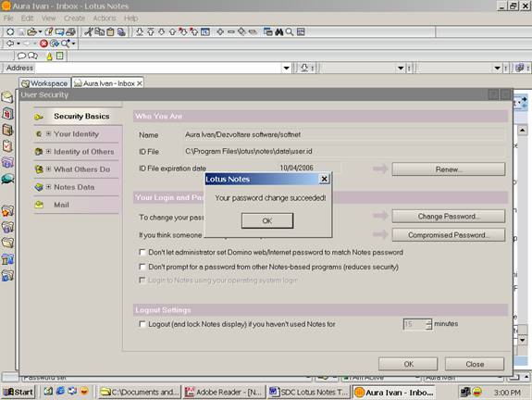Click the Windows Start button

click(19, 393)
